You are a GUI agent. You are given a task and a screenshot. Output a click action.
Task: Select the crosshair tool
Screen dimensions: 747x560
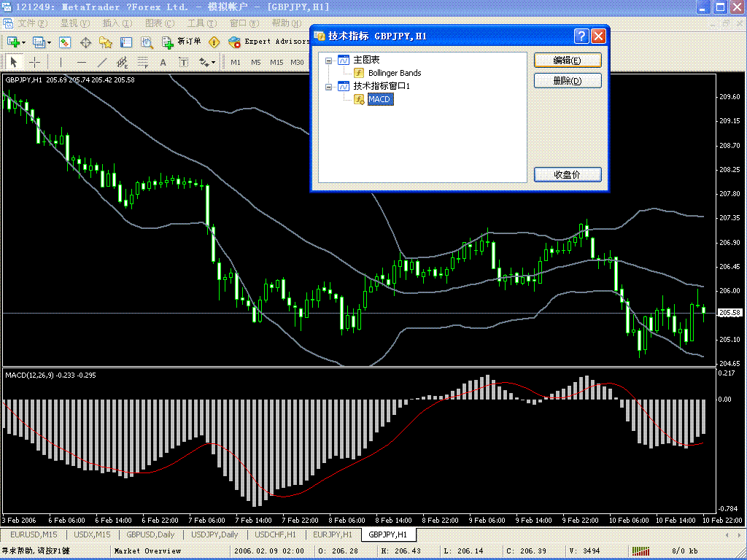coord(34,63)
